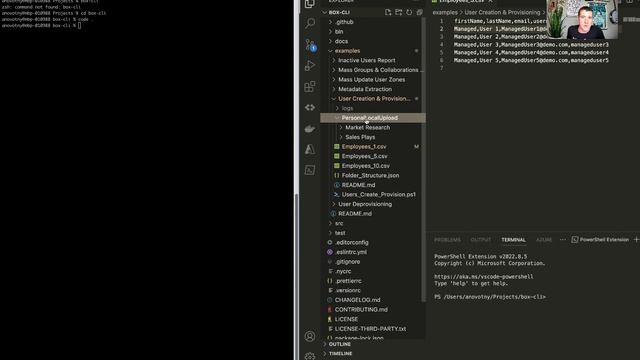Expand the Sales Plays folder
Viewport: 640px width, 360px height.
[x=341, y=137]
